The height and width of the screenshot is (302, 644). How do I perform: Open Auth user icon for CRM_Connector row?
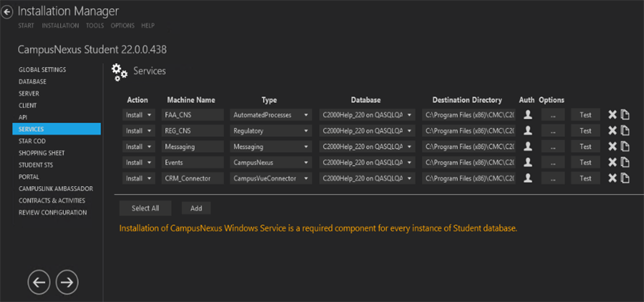click(x=528, y=178)
